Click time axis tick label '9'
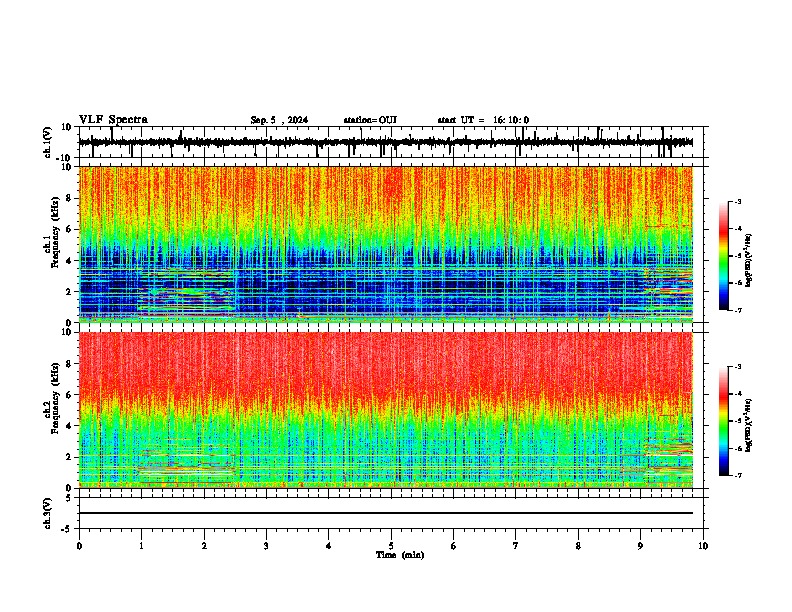This screenshot has width=792, height=612. pos(640,546)
